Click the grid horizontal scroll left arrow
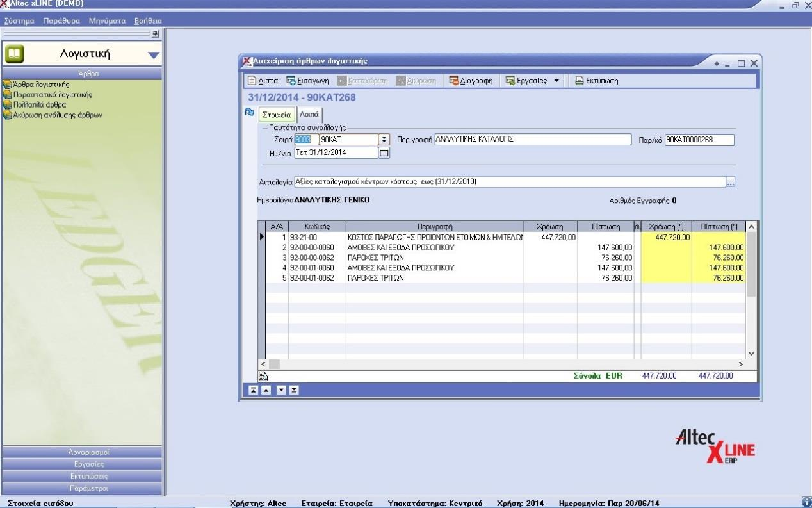The image size is (812, 508). (x=262, y=364)
